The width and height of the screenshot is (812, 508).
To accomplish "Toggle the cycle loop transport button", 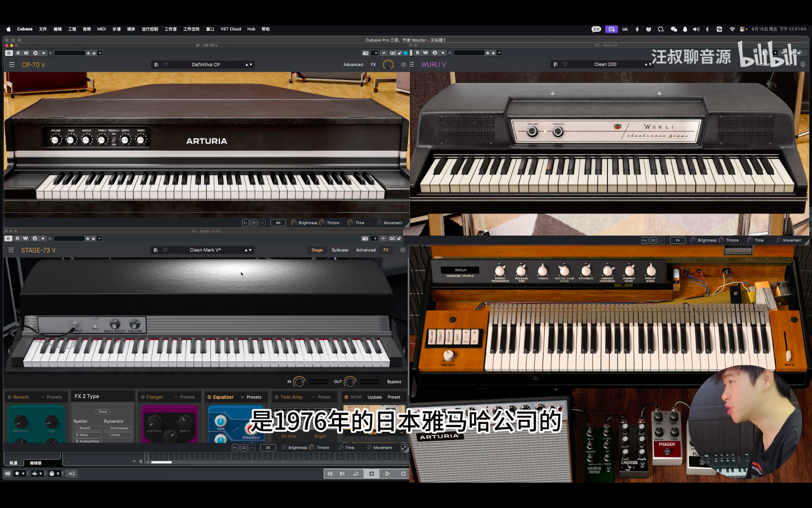I will (x=356, y=474).
